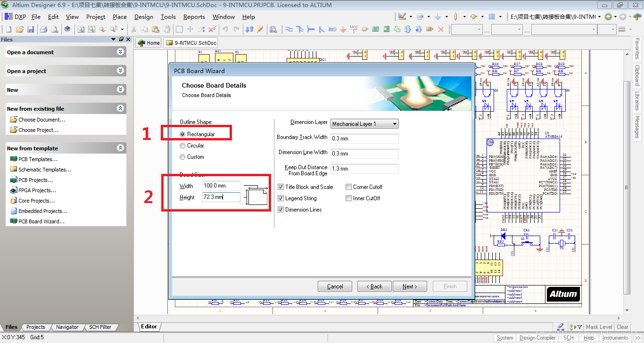644x343 pixels.
Task: Click the DXP system menu icon
Action: coord(16,16)
